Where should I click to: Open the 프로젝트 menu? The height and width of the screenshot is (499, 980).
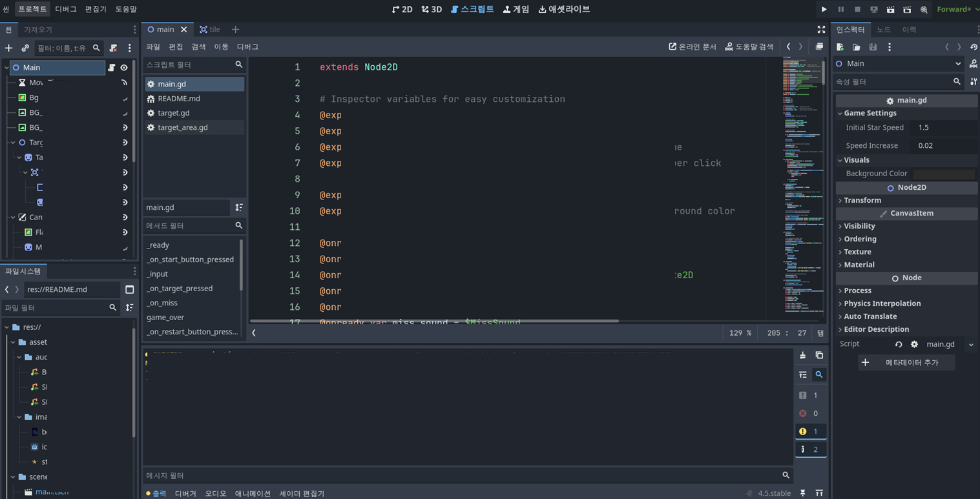click(32, 9)
